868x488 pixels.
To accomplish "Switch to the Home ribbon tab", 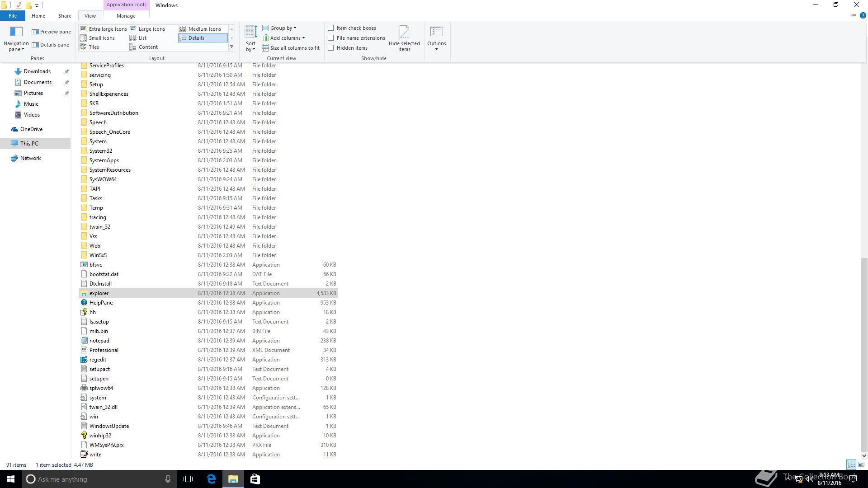I will pos(38,16).
